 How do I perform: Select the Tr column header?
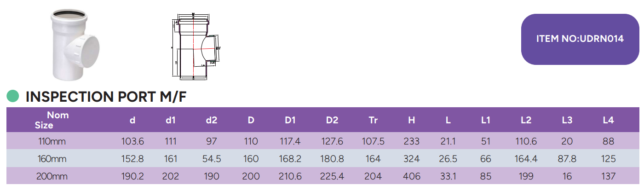coord(373,121)
